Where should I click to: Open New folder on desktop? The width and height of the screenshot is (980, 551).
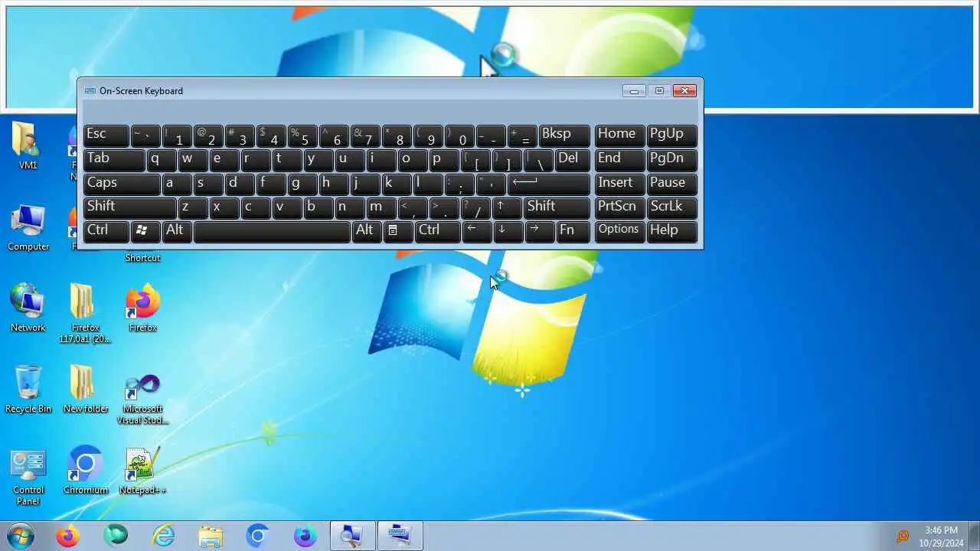tap(85, 390)
